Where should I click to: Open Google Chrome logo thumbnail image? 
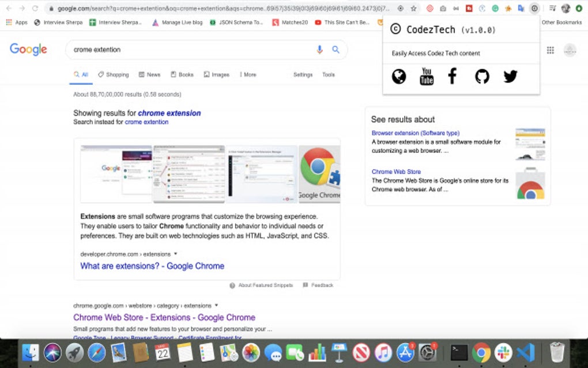click(319, 174)
